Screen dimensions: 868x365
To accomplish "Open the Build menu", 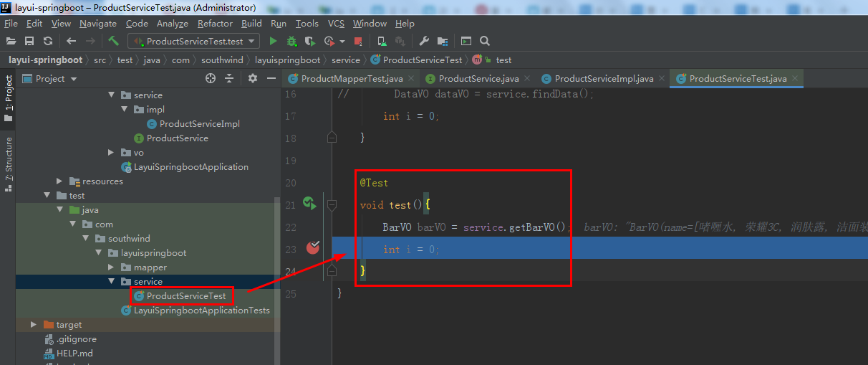I will point(251,23).
